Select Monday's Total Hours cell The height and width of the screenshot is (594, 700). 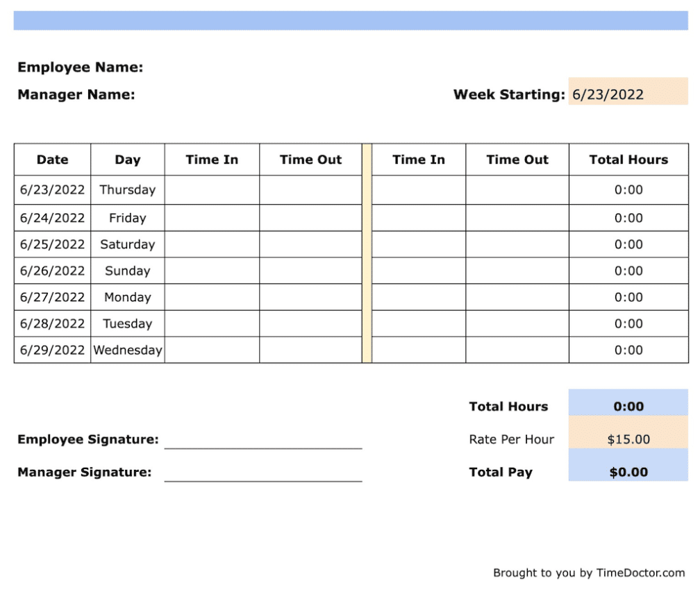click(628, 297)
